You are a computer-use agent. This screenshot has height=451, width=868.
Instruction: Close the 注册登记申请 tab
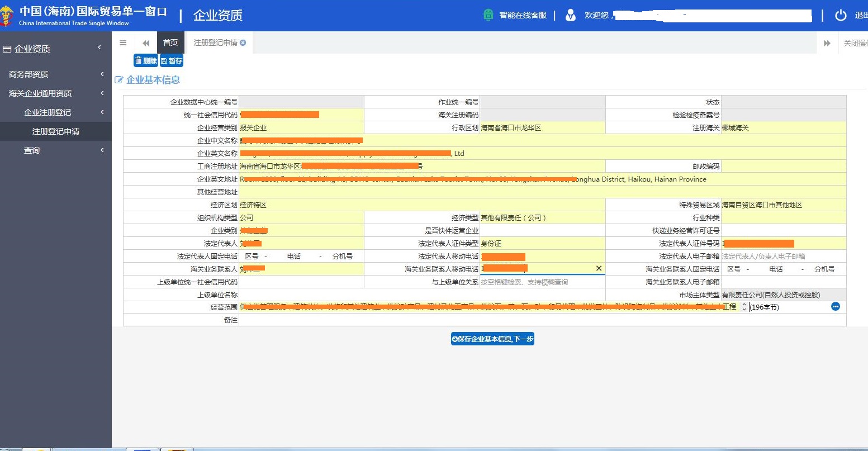click(243, 42)
